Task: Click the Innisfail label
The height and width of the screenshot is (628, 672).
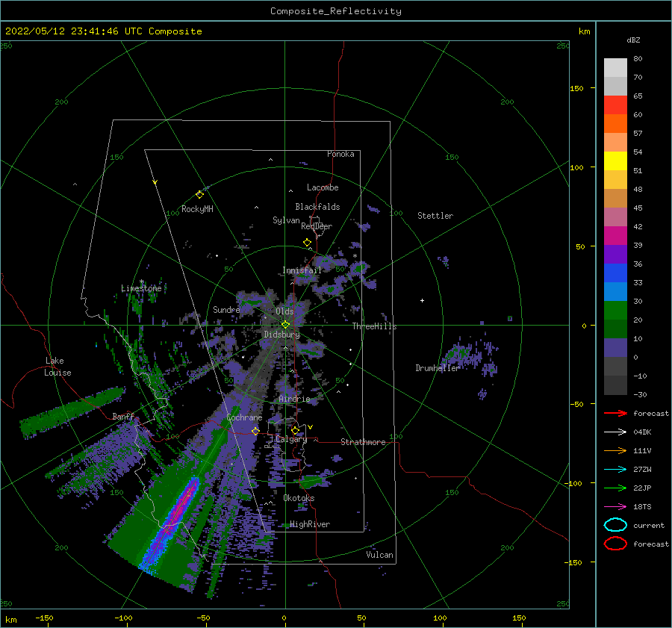Action: 302,270
